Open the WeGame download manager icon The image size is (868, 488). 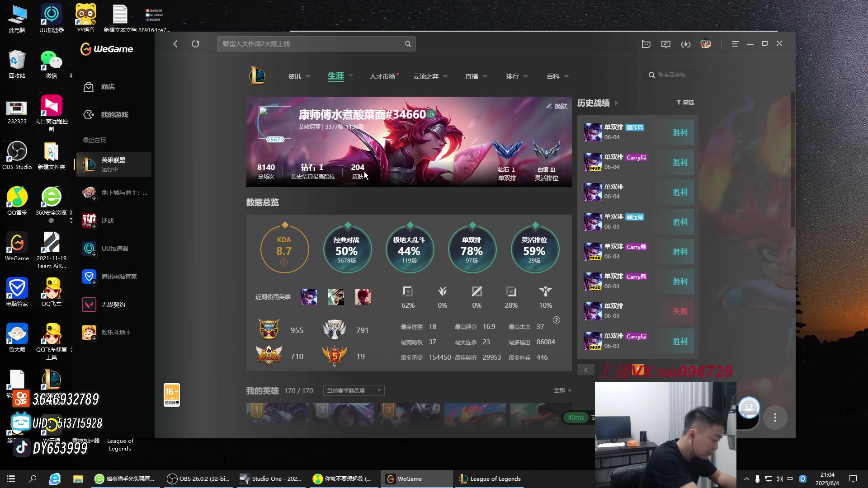tap(686, 44)
